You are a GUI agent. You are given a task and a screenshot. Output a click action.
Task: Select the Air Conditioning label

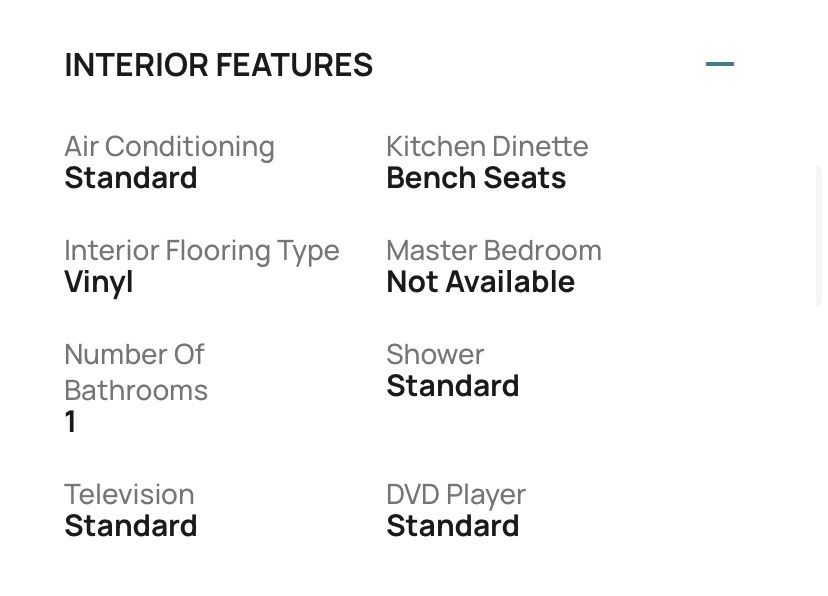tap(169, 146)
